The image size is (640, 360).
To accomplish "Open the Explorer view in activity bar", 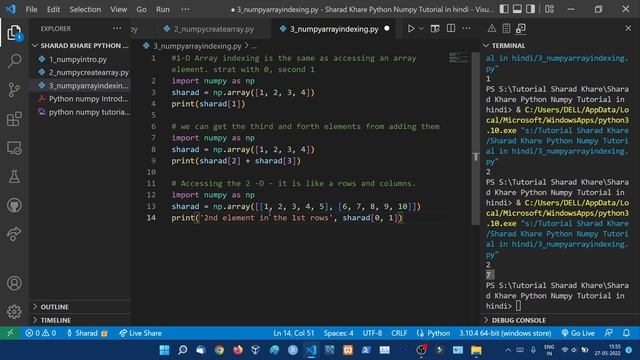I will click(14, 33).
